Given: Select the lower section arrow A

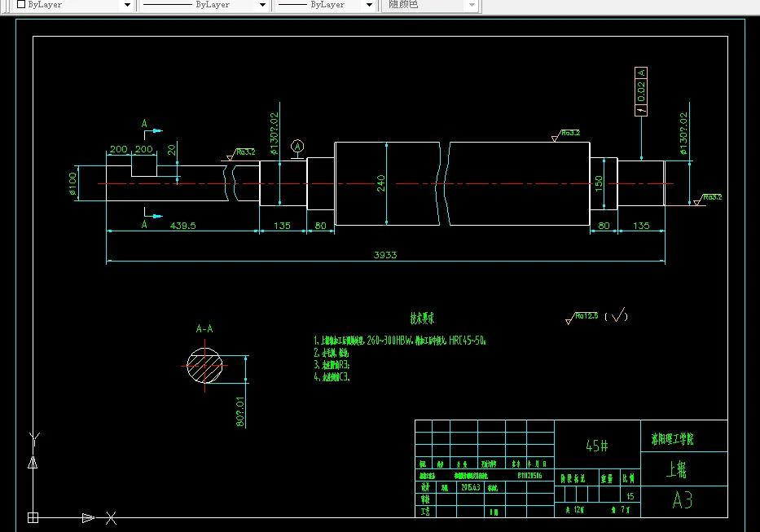Looking at the screenshot, I should 152,218.
